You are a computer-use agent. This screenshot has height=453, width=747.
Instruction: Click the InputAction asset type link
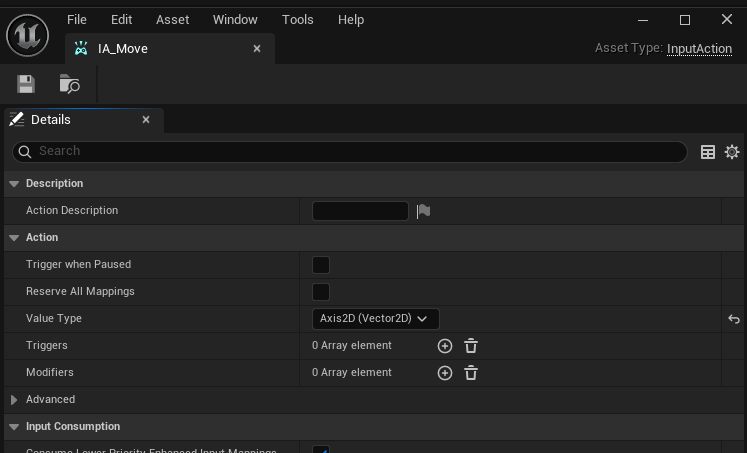point(699,49)
